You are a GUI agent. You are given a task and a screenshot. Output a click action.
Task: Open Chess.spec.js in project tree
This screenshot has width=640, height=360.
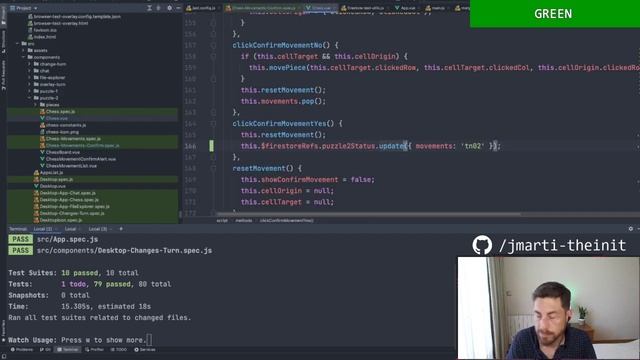[58, 111]
